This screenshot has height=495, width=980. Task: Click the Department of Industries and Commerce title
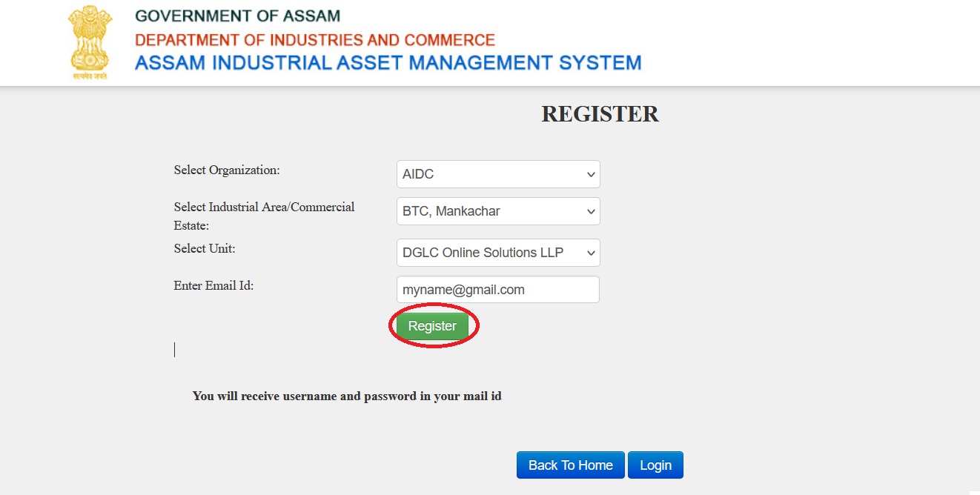(x=315, y=40)
